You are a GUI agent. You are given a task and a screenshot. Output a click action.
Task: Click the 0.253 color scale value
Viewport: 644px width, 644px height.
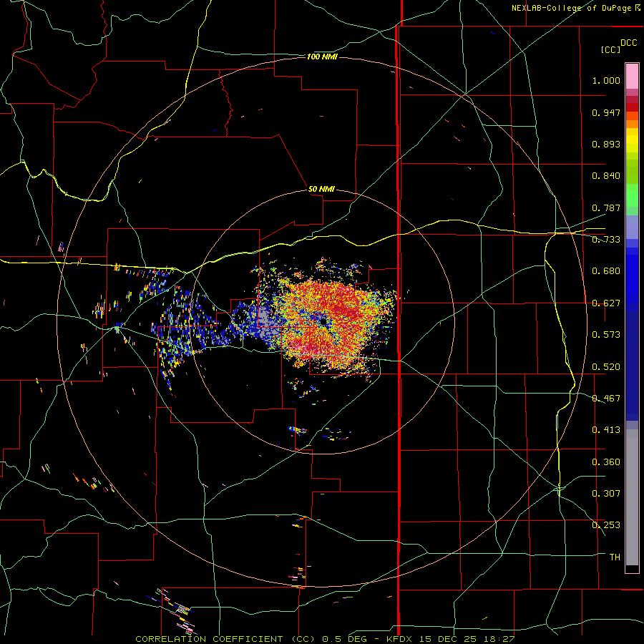pyautogui.click(x=606, y=525)
